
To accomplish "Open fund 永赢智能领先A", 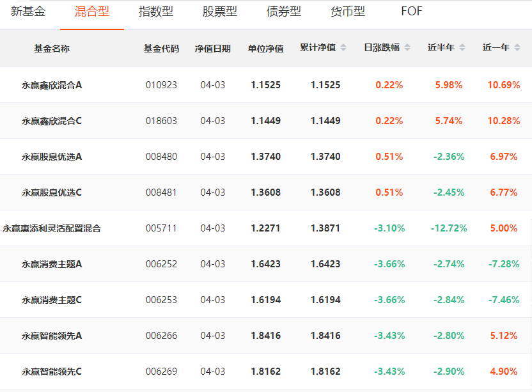I will pos(52,336).
